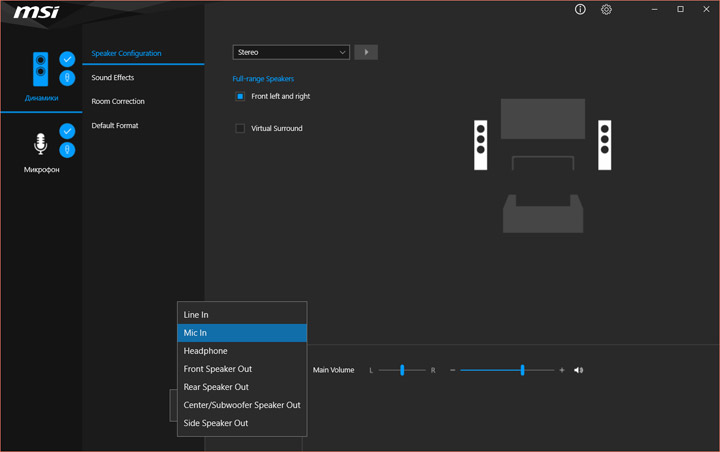Choose Side Speaker Out from the menu

tap(242, 423)
